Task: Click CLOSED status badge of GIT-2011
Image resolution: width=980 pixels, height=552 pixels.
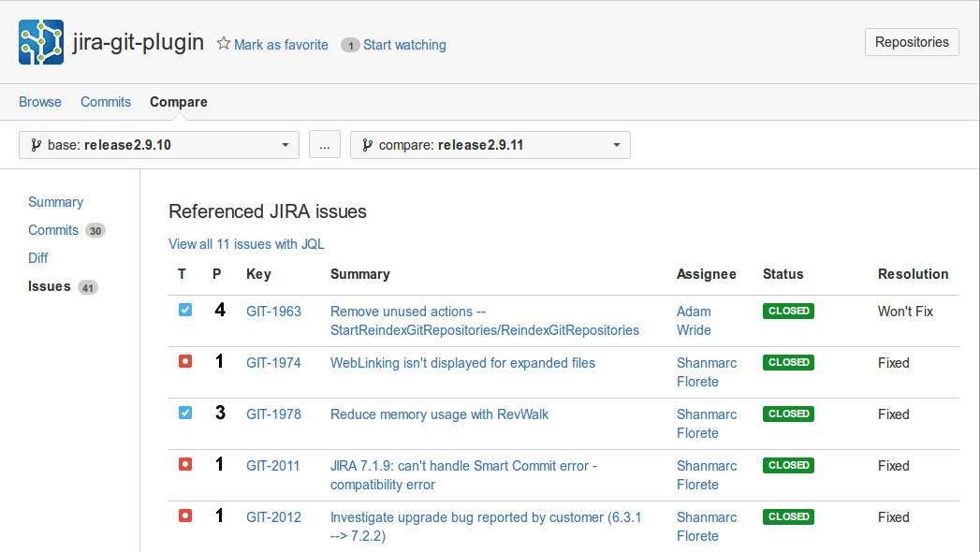Action: 788,465
